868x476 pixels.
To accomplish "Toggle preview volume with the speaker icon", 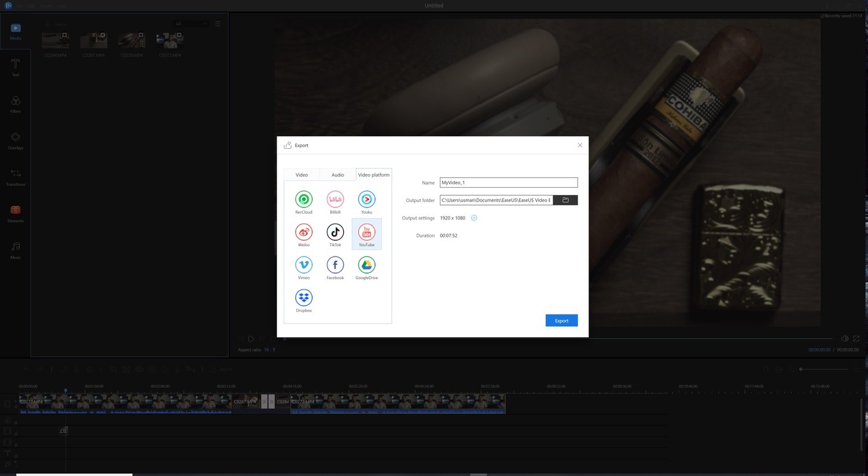I will click(844, 339).
